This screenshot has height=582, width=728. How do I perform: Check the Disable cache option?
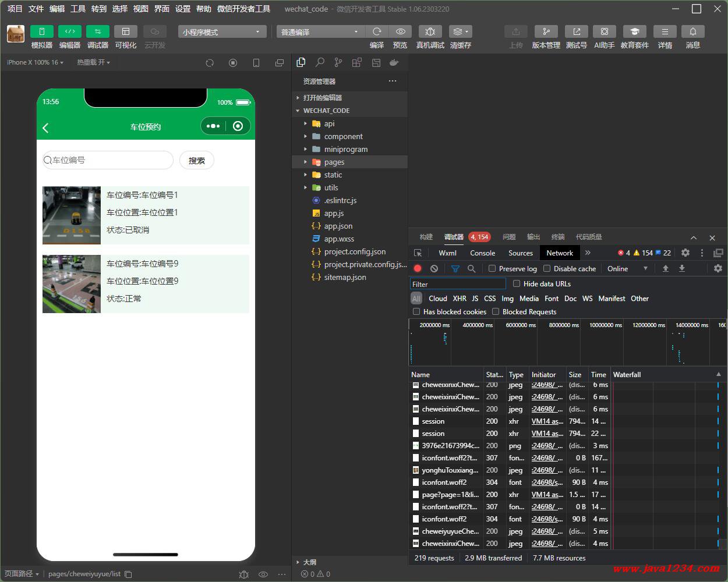547,268
